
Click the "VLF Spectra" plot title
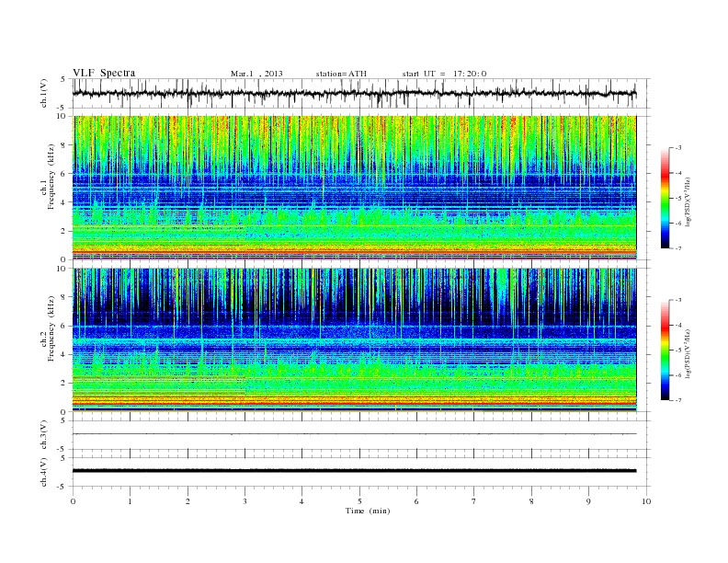point(104,73)
